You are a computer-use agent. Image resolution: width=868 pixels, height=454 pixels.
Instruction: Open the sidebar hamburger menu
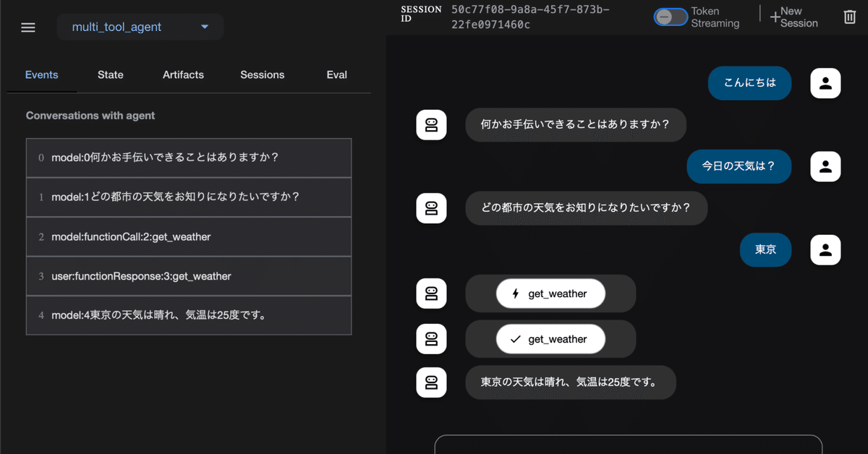pyautogui.click(x=27, y=27)
